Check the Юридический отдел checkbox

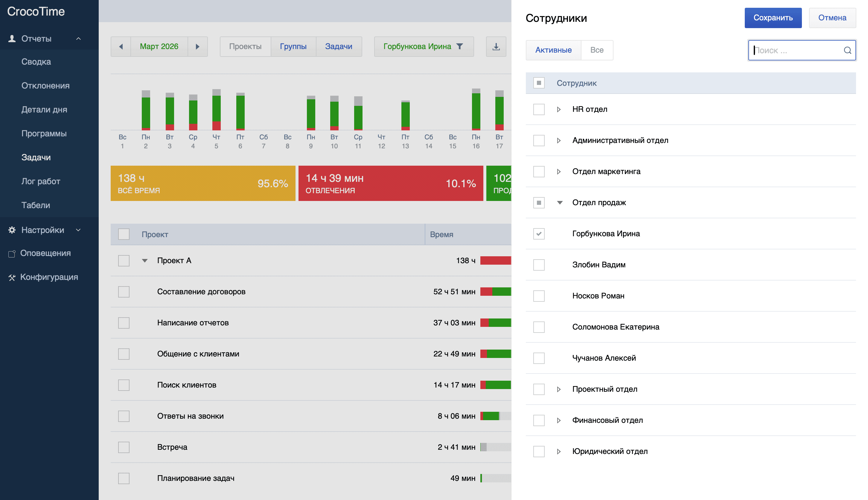click(x=539, y=451)
